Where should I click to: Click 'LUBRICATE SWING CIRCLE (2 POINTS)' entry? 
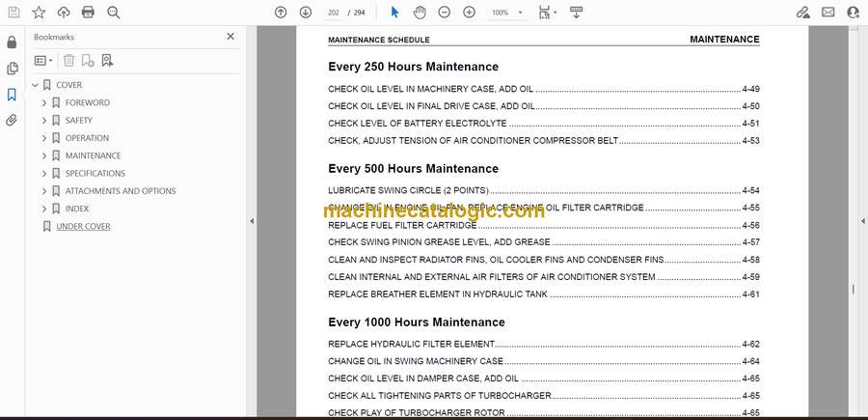pos(409,190)
